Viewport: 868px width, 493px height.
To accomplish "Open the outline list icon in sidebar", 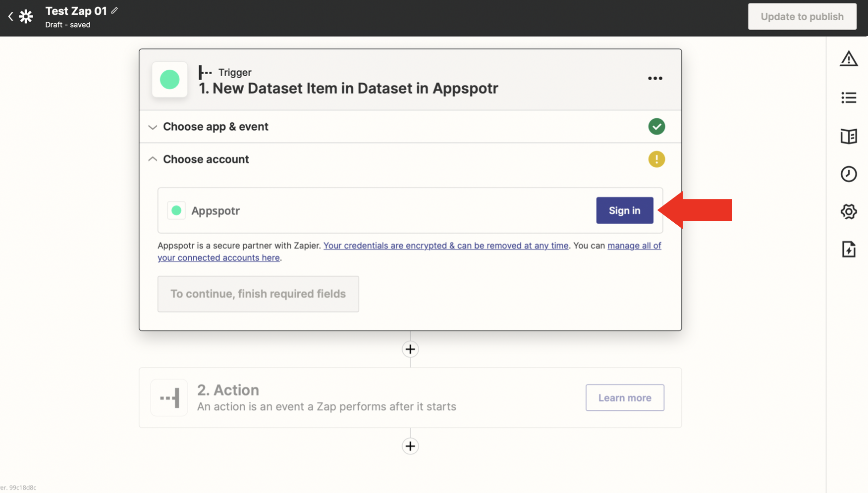I will tap(849, 98).
